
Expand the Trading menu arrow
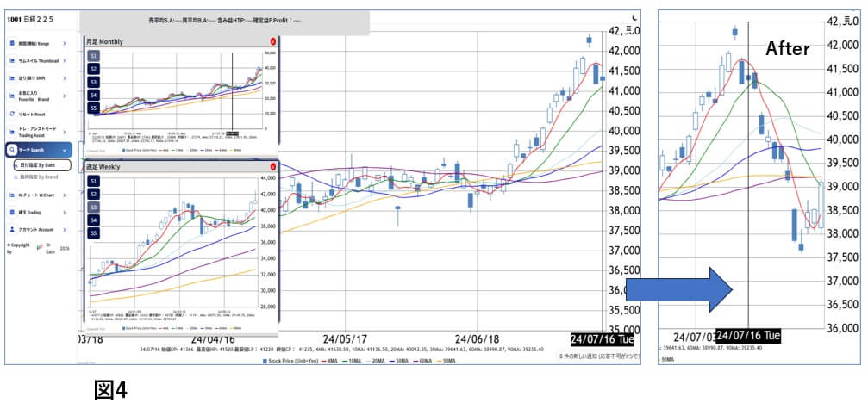coord(64,212)
